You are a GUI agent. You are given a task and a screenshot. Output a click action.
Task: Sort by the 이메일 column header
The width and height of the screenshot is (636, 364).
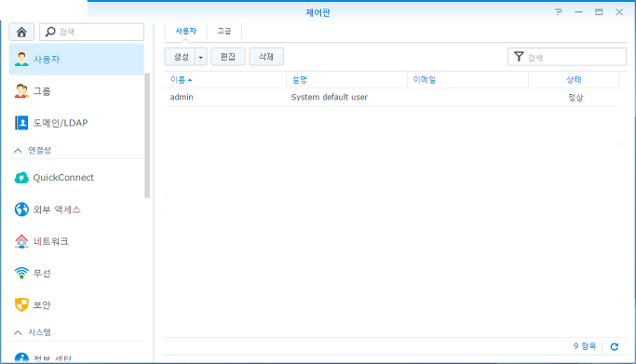pyautogui.click(x=467, y=80)
